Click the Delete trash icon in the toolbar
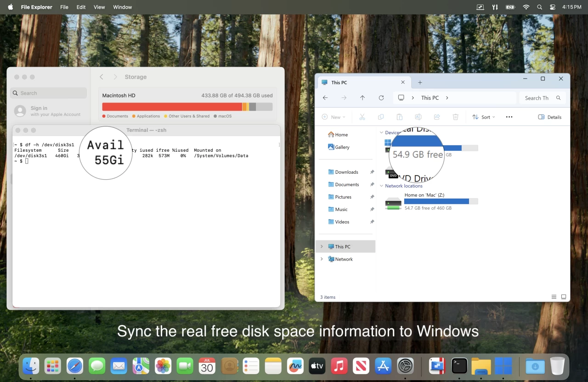The height and width of the screenshot is (382, 588). 455,117
